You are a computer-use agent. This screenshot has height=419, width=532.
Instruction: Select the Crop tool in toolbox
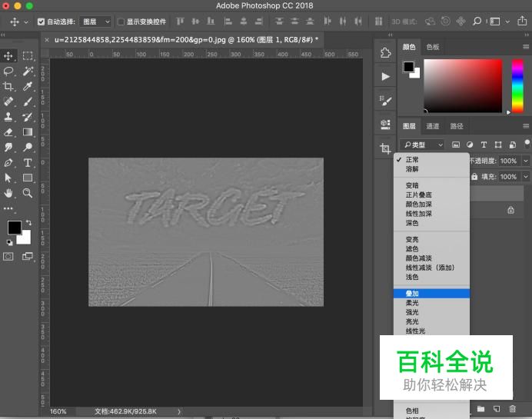point(8,86)
